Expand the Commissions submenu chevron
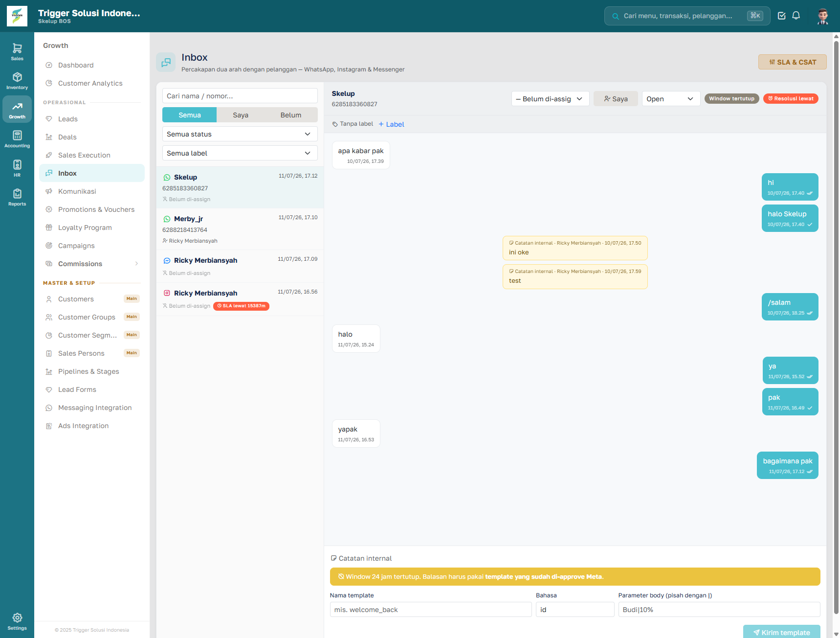The width and height of the screenshot is (840, 638). point(136,264)
